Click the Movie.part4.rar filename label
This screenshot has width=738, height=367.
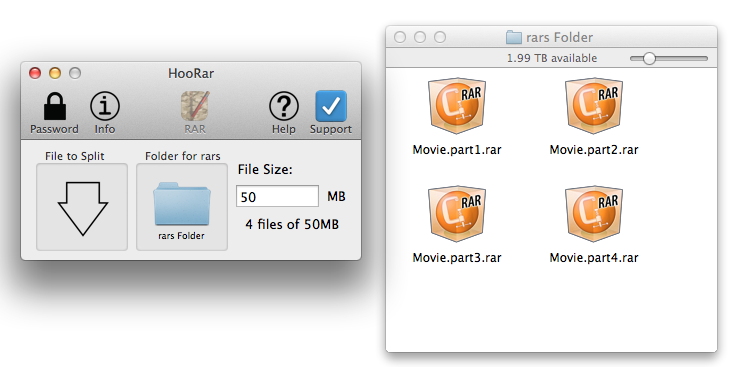[594, 258]
